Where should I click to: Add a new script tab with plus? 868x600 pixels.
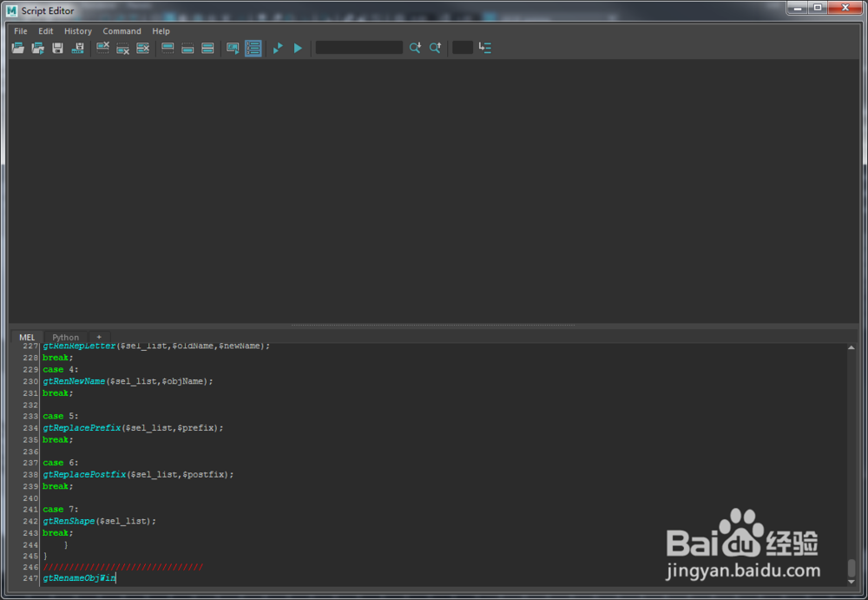(99, 337)
